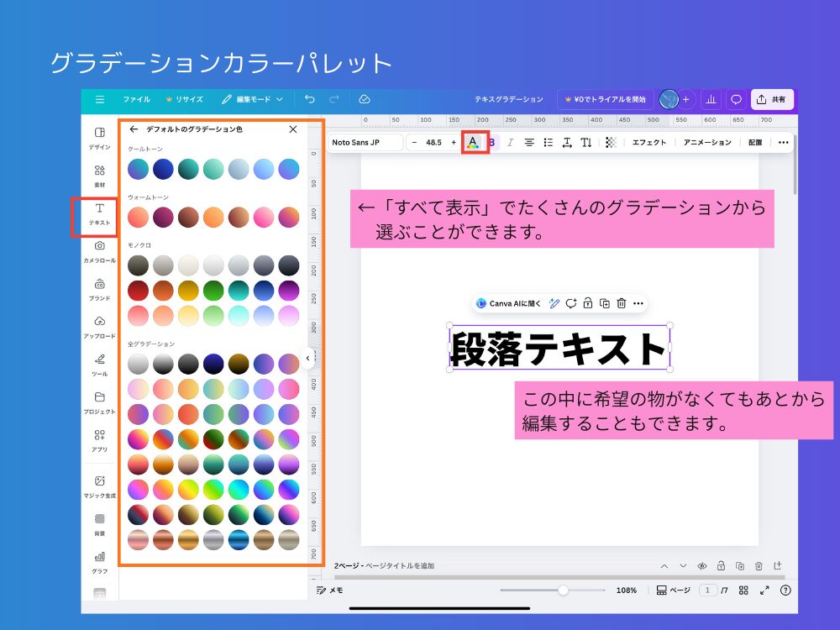
Task: Collapse page 2 using the chevron
Action: click(666, 566)
